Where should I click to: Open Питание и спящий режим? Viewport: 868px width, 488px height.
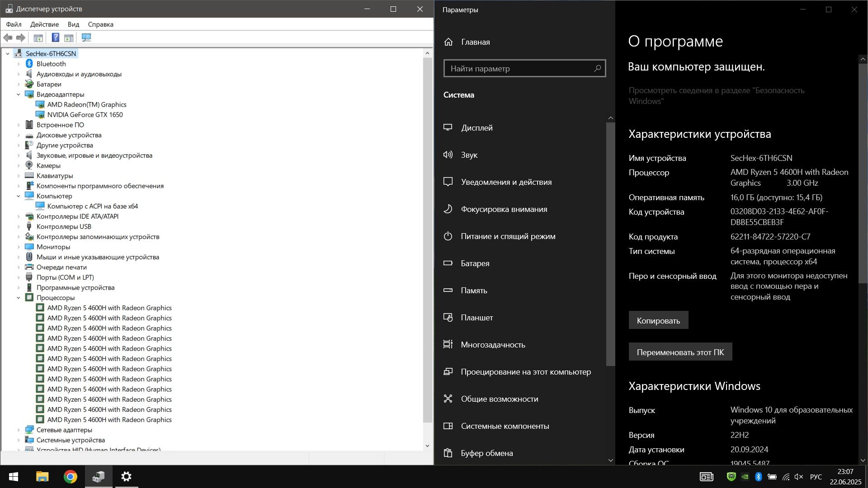coord(520,236)
